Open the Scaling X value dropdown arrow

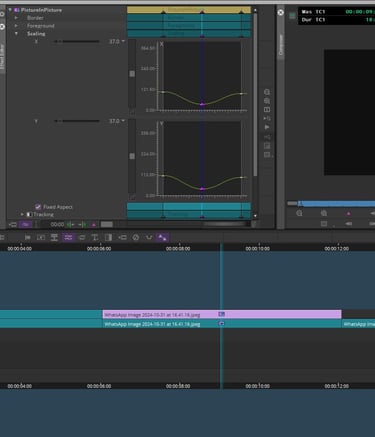coord(123,41)
